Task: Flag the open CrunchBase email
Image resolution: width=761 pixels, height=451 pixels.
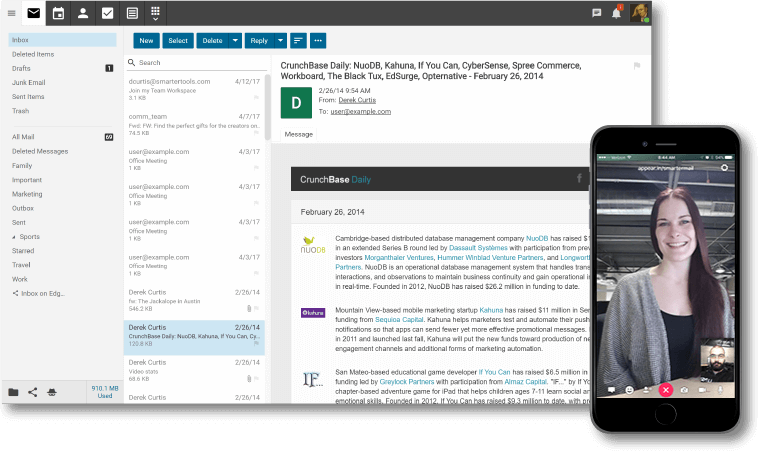Action: (x=637, y=66)
